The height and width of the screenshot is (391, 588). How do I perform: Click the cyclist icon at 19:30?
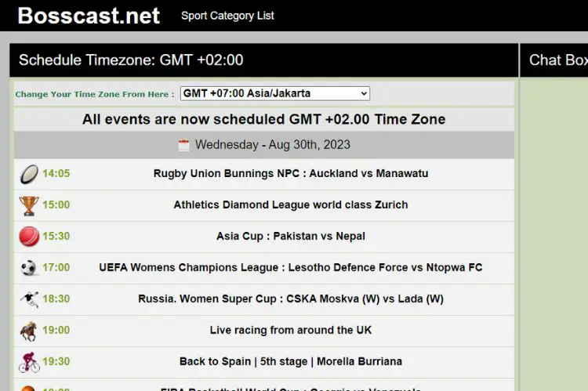[29, 362]
